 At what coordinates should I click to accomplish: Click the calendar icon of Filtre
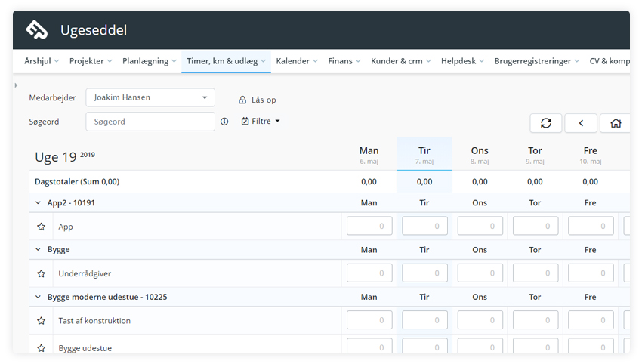pos(245,121)
